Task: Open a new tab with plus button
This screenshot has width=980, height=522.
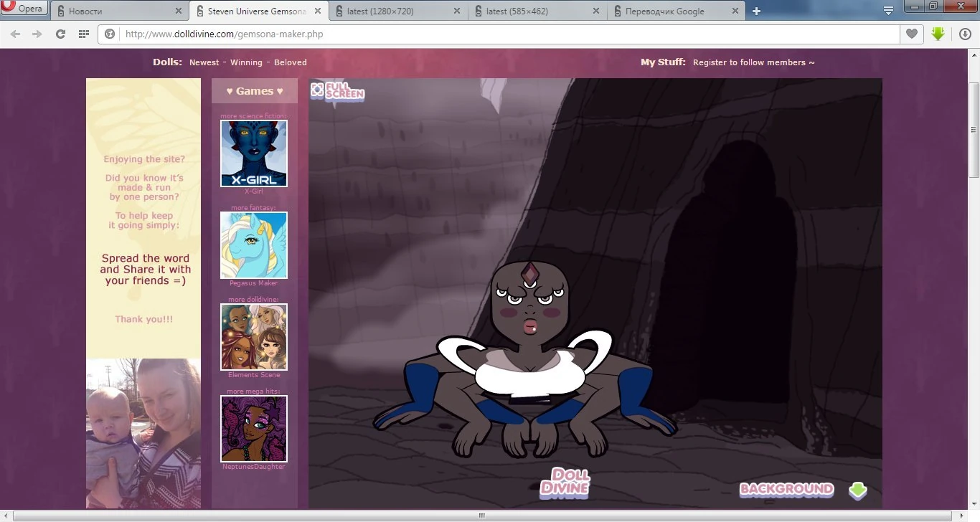Action: pos(756,11)
